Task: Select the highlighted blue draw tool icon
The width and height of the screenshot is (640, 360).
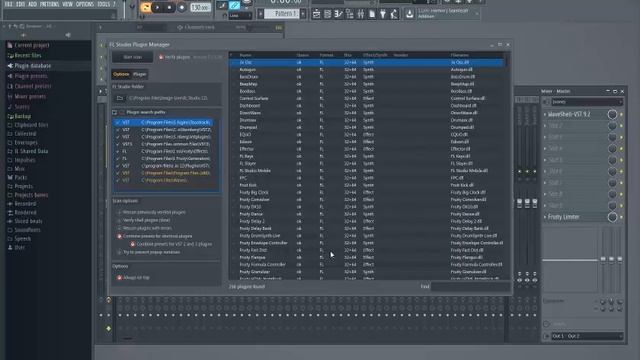Action: [234, 5]
